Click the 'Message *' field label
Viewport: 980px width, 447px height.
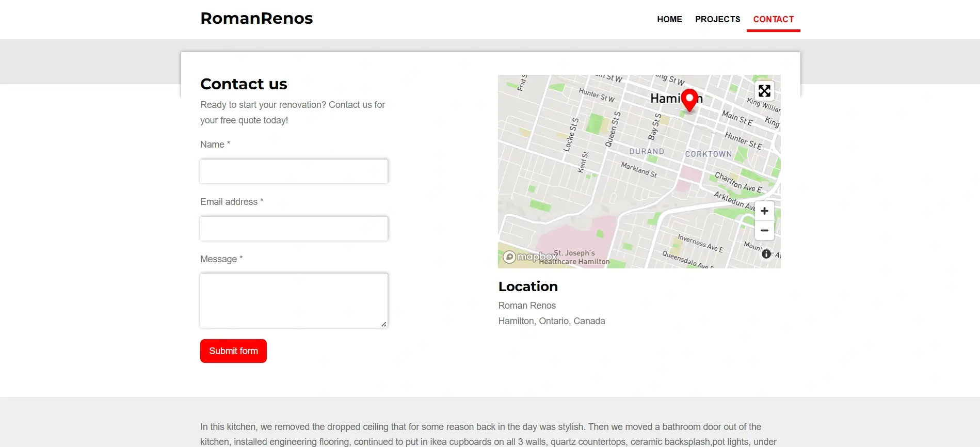point(221,259)
